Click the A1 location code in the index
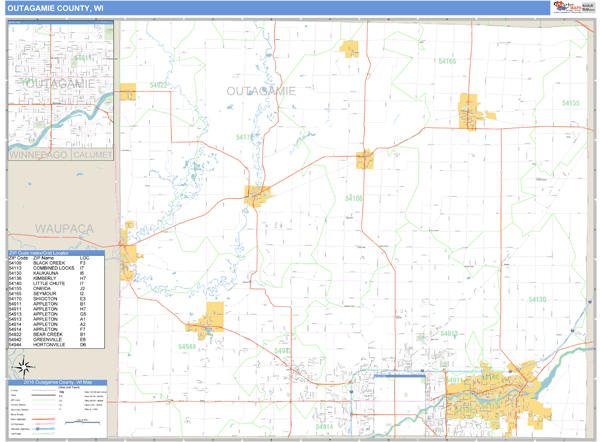600x442 pixels. tap(83, 319)
